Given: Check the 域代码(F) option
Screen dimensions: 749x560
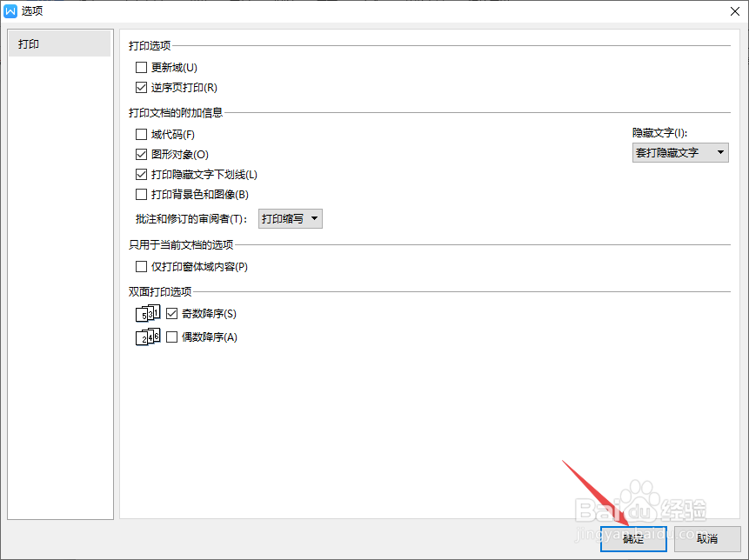Looking at the screenshot, I should coord(141,134).
